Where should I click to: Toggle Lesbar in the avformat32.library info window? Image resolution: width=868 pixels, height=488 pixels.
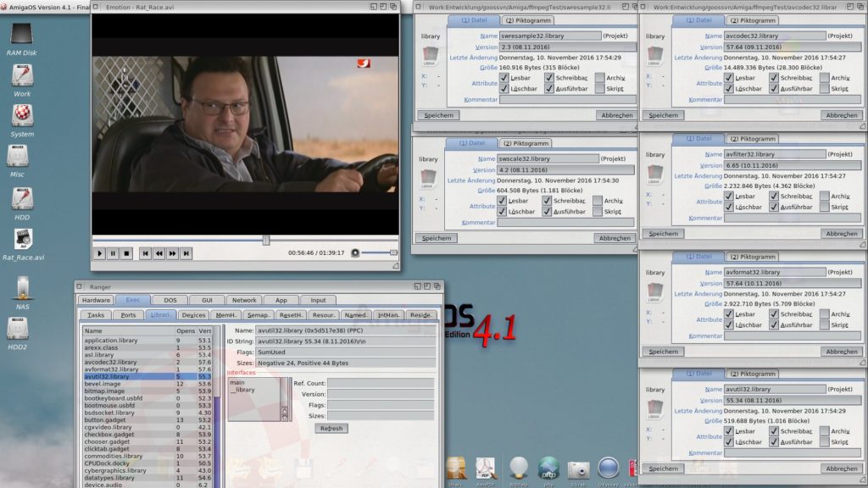(x=728, y=314)
